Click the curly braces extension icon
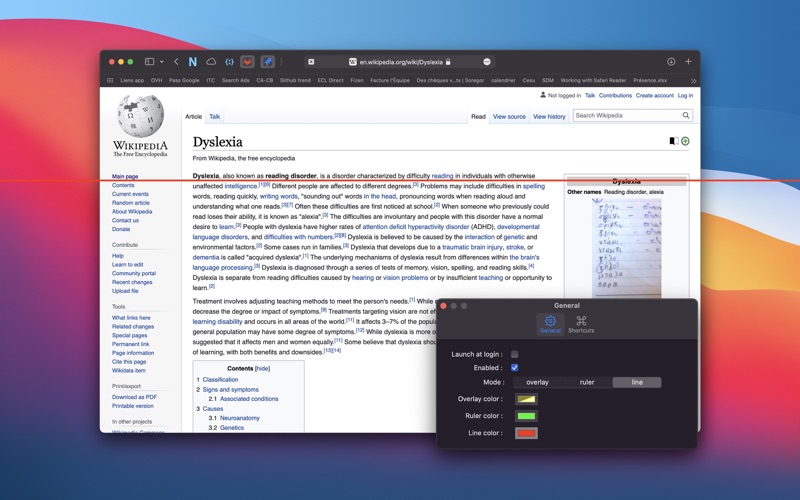800x500 pixels. pyautogui.click(x=230, y=62)
